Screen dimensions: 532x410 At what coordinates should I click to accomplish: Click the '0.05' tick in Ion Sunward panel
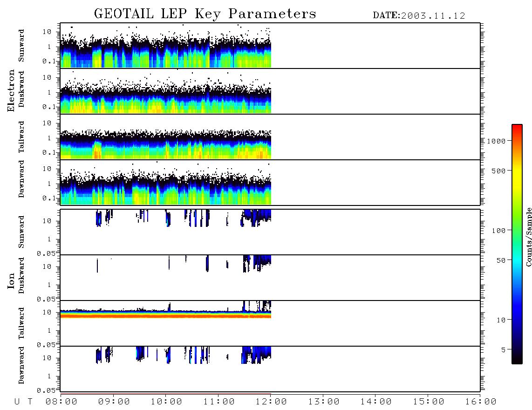[x=46, y=253]
